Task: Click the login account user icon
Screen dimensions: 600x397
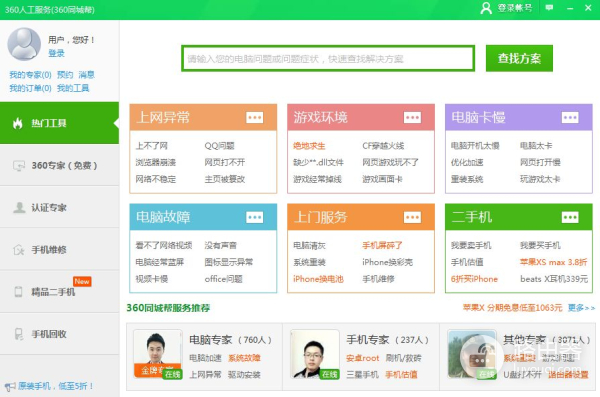Action: pyautogui.click(x=486, y=8)
